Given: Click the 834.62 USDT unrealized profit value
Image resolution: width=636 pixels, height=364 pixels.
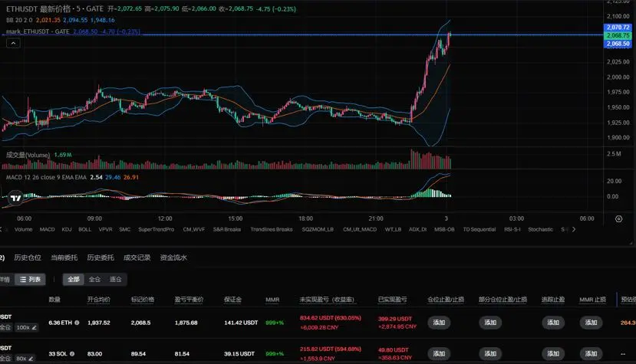Looking at the screenshot, I should [x=330, y=318].
